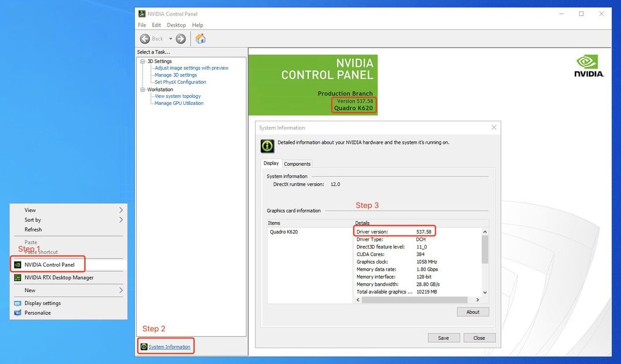The width and height of the screenshot is (621, 364).
Task: Click the Back arrow icon in toolbar
Action: 145,39
